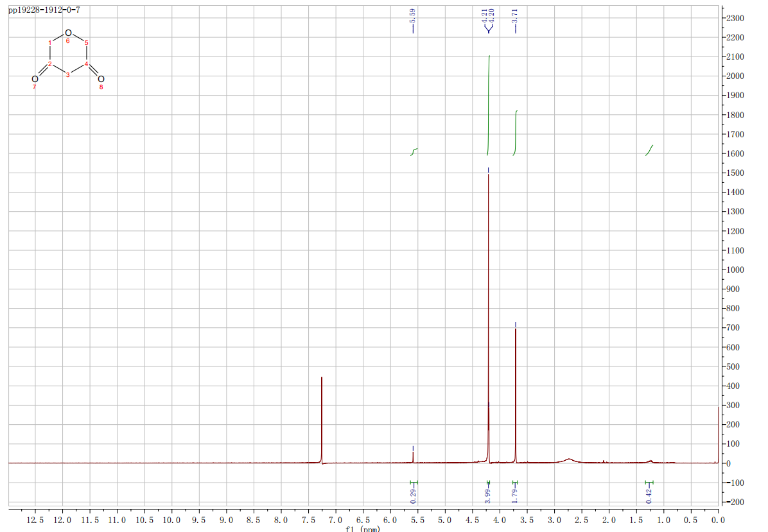Click the carbonyl oxygen labeled 7
Screen dimensions: 768x532
tap(35, 79)
